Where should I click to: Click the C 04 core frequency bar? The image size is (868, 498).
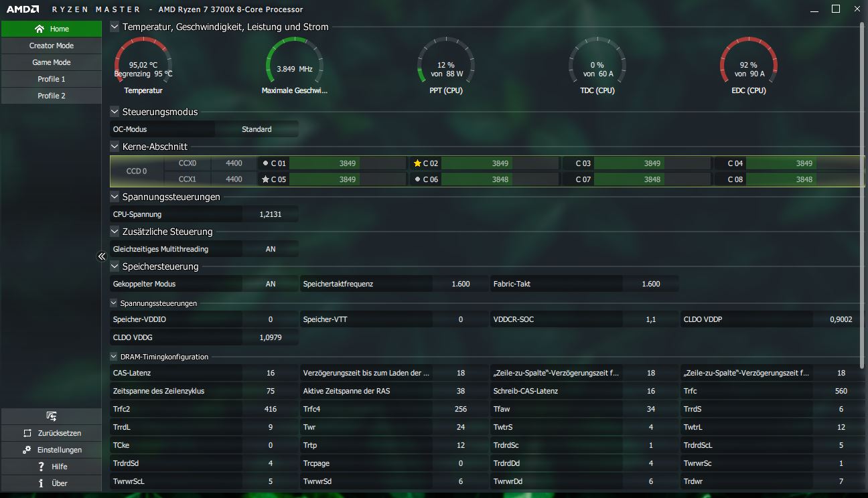click(x=804, y=163)
